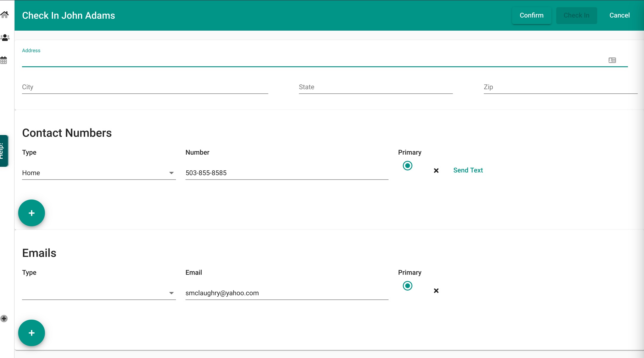
Task: Open the Help side tab
Action: 4,151
